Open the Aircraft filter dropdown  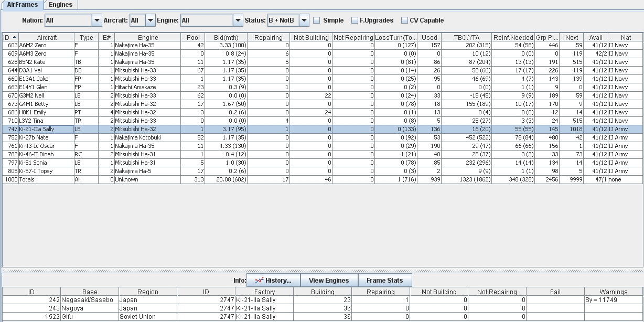151,20
